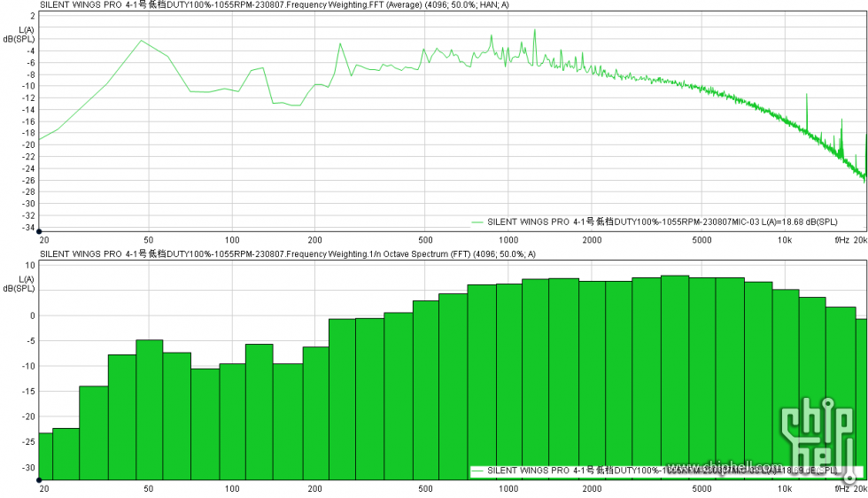Viewport: 868px width, 498px height.
Task: Click the '1000' frequency label under FFT chart
Action: pos(508,240)
